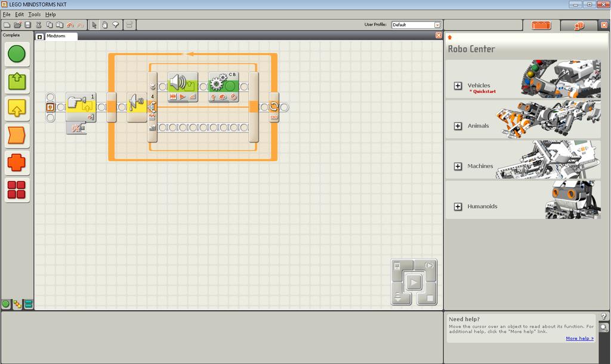Paste blocks using the toolbar Paste icon

(60, 25)
